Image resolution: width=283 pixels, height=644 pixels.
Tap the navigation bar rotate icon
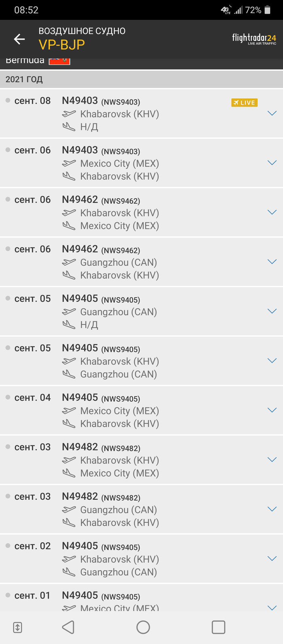[x=17, y=627]
